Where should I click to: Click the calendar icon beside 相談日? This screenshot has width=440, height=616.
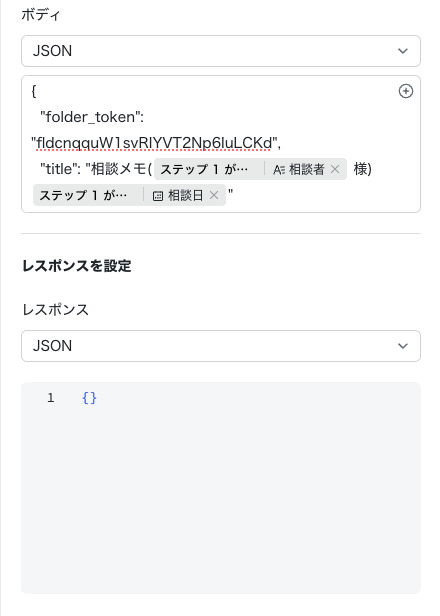(x=158, y=196)
